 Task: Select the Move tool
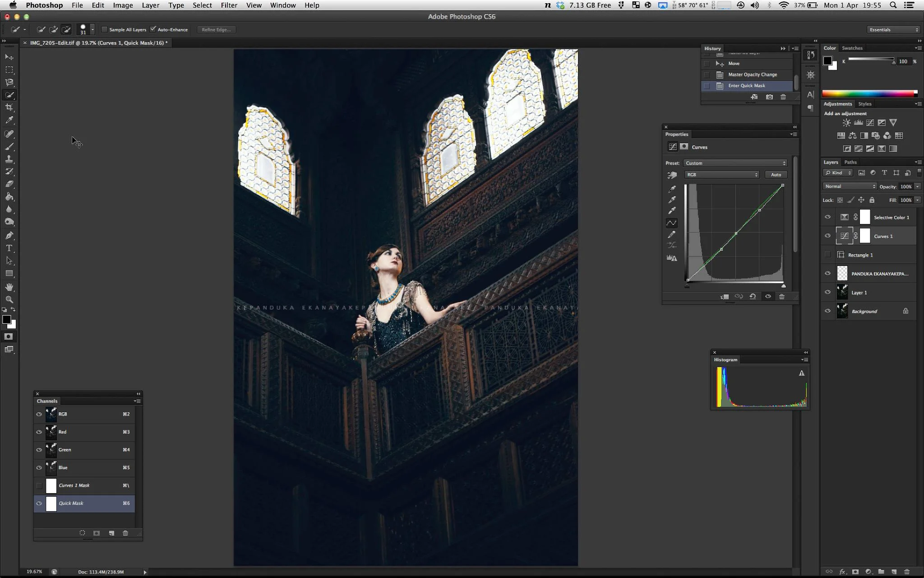click(x=9, y=57)
